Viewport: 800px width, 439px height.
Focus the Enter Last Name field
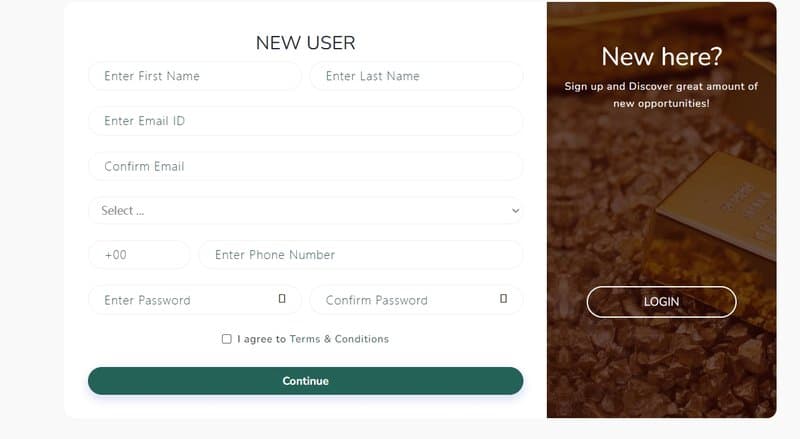(x=416, y=76)
